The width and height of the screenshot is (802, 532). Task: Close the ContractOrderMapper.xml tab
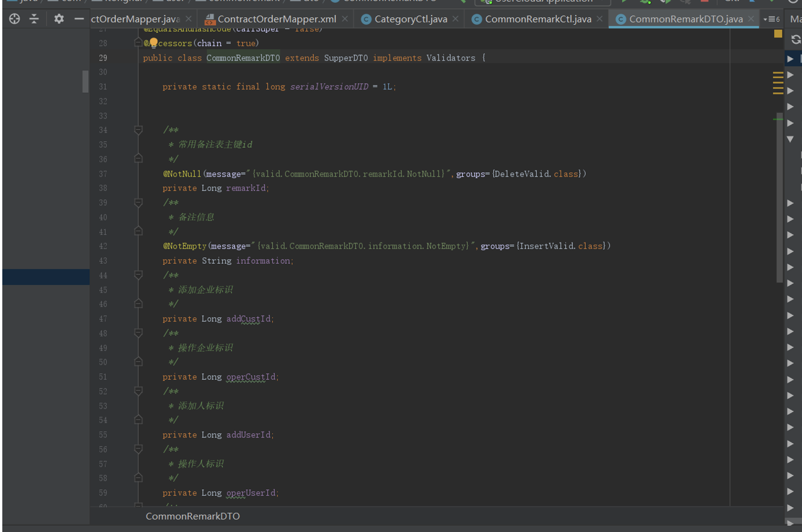click(345, 19)
